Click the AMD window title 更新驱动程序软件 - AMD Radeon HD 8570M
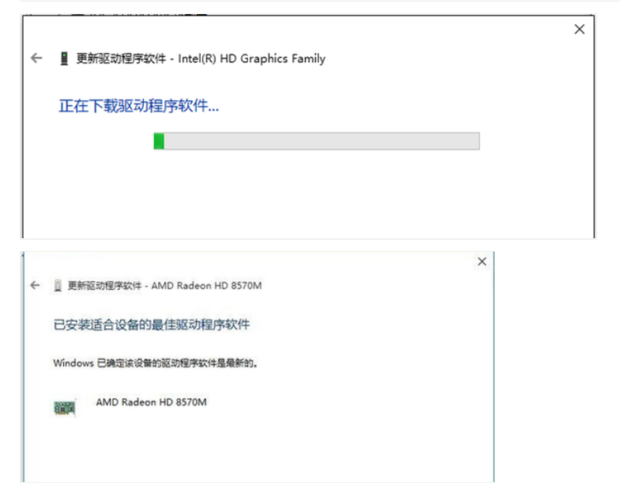This screenshot has height=497, width=620. 164,285
